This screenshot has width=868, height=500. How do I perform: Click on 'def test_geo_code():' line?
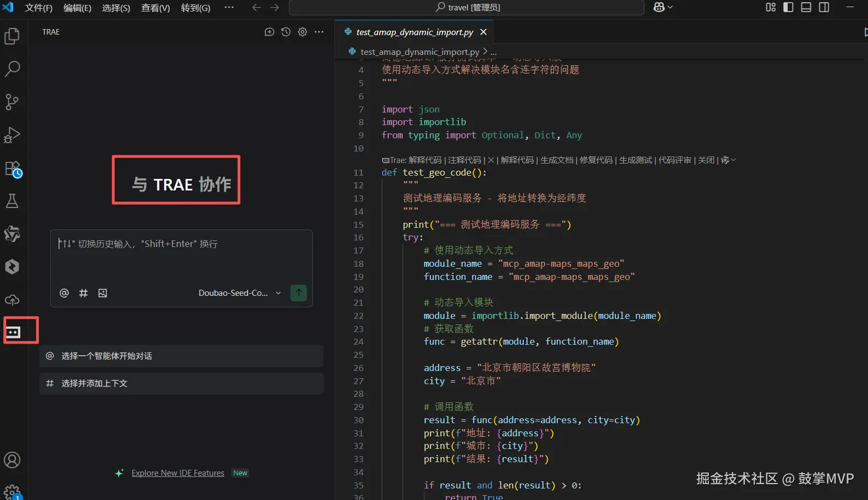click(434, 172)
